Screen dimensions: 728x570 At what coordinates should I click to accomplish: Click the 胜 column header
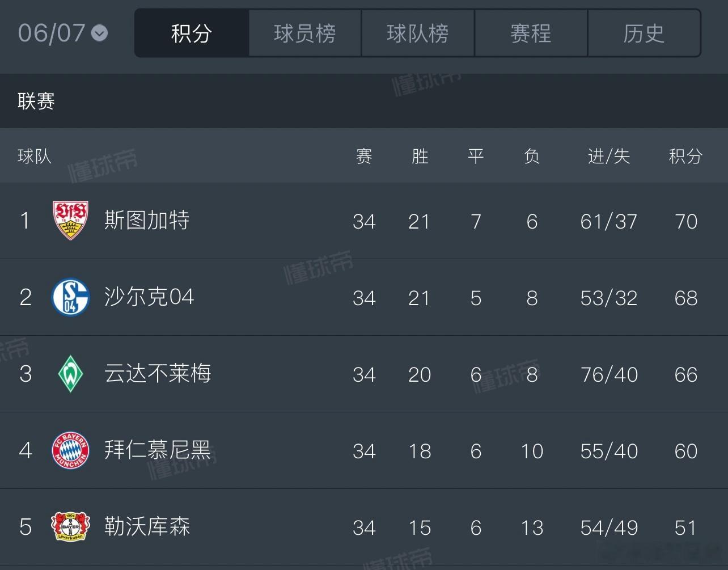[x=420, y=156]
